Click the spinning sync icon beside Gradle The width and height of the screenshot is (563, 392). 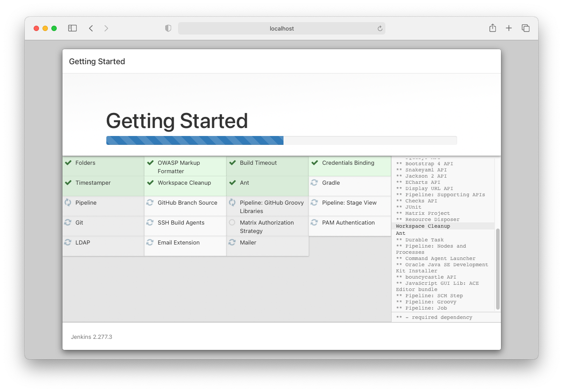314,183
